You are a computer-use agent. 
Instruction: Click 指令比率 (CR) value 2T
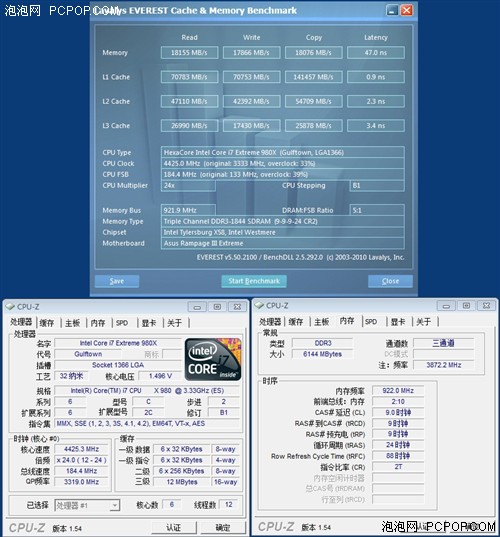click(398, 467)
